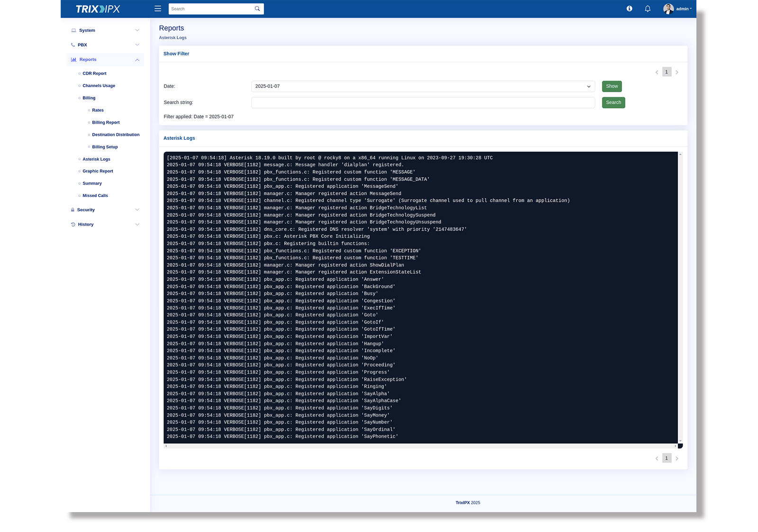
Task: Go to next page arrow at top
Action: [x=677, y=72]
